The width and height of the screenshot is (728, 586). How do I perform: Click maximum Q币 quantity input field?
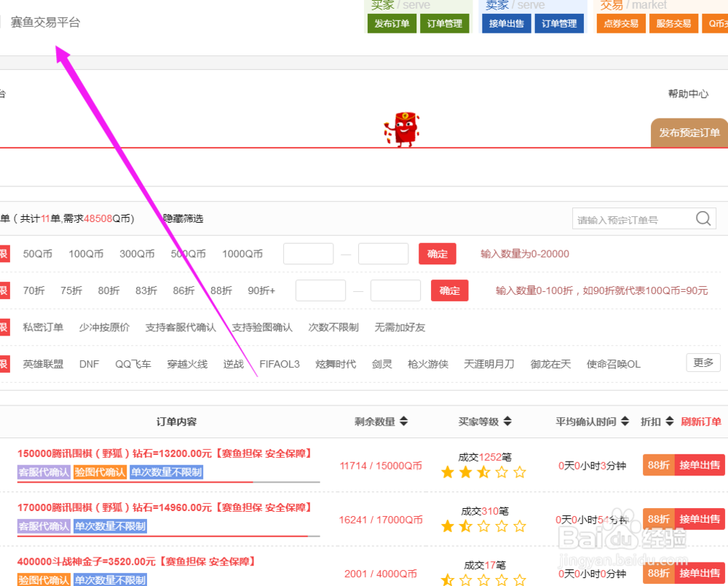coord(383,254)
